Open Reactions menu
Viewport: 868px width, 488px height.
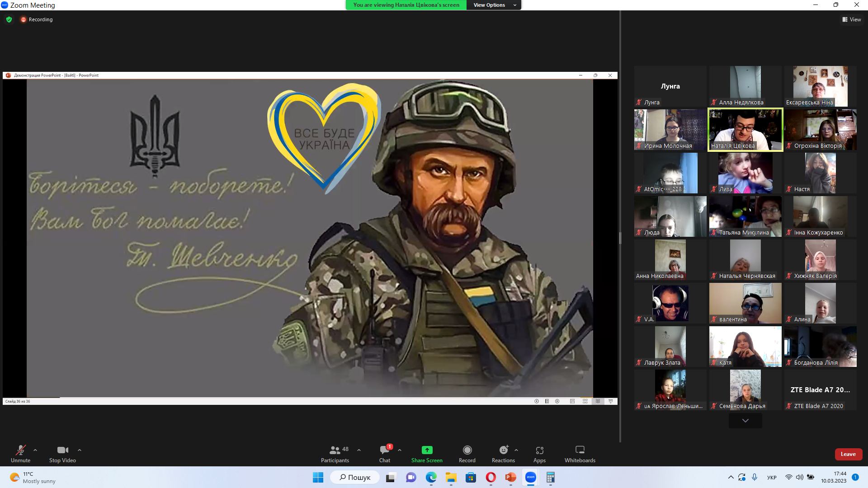tap(503, 454)
